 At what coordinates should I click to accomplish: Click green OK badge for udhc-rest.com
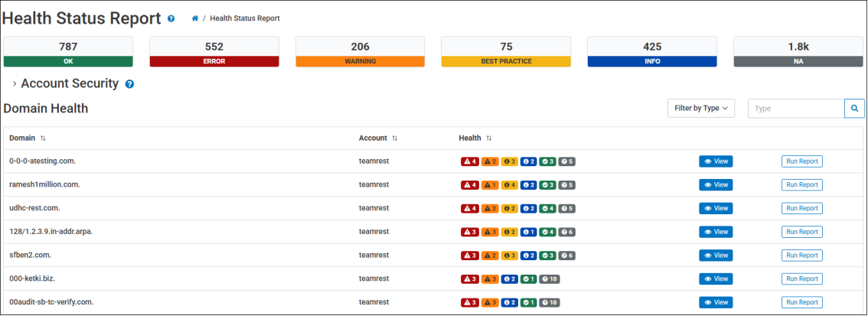point(547,209)
